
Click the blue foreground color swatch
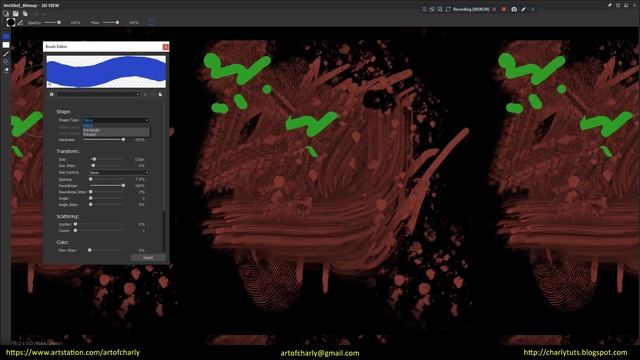(x=6, y=37)
